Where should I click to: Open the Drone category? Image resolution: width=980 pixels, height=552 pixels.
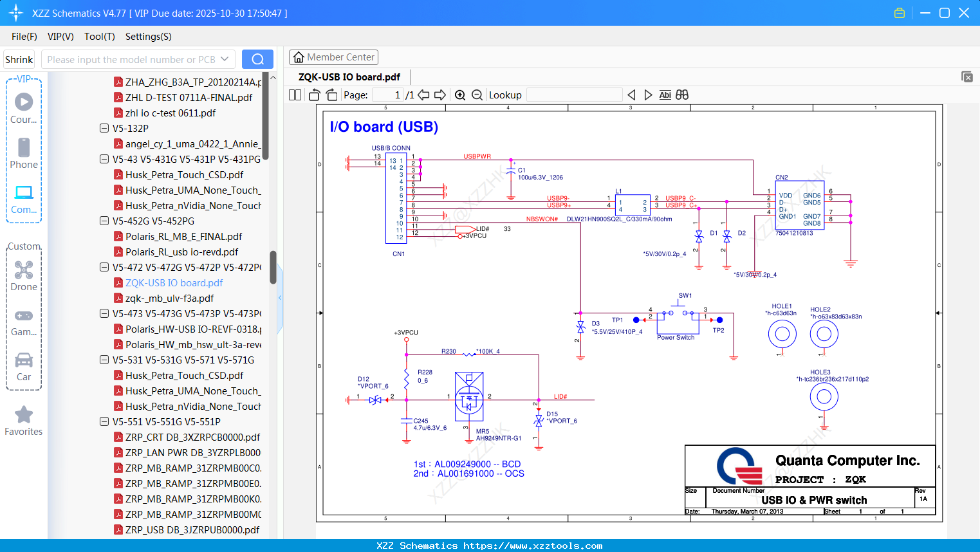click(x=24, y=276)
